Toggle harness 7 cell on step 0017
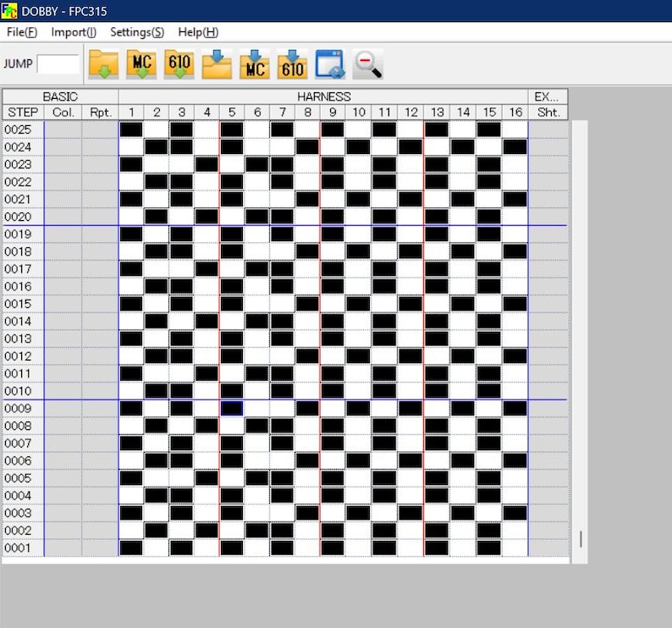The image size is (672, 628). point(282,269)
